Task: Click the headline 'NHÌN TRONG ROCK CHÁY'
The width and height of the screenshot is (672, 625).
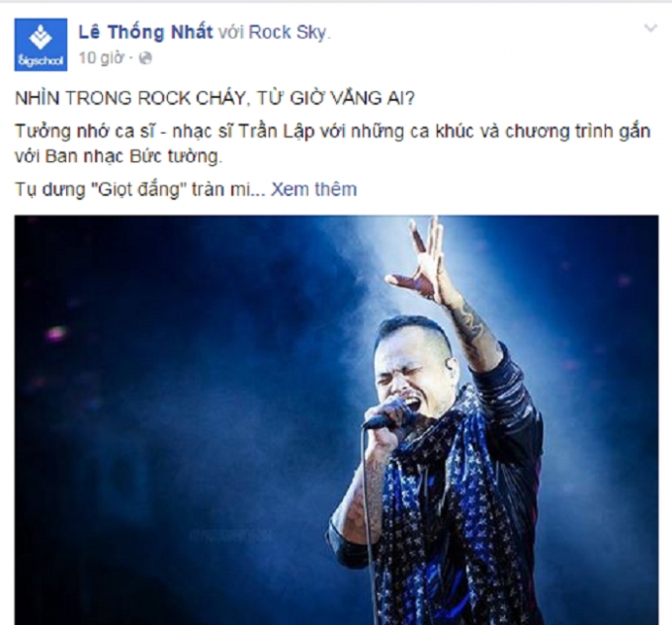Action: click(x=130, y=98)
